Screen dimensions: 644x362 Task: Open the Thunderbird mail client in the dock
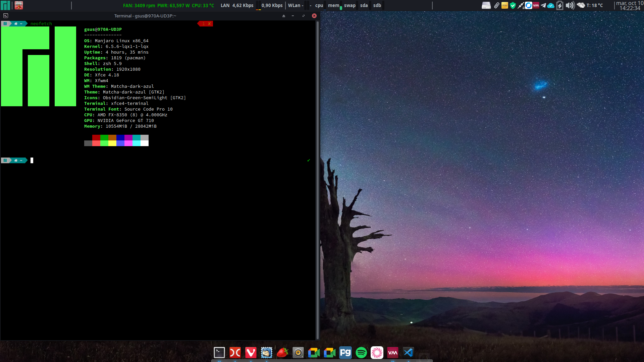coord(267,353)
